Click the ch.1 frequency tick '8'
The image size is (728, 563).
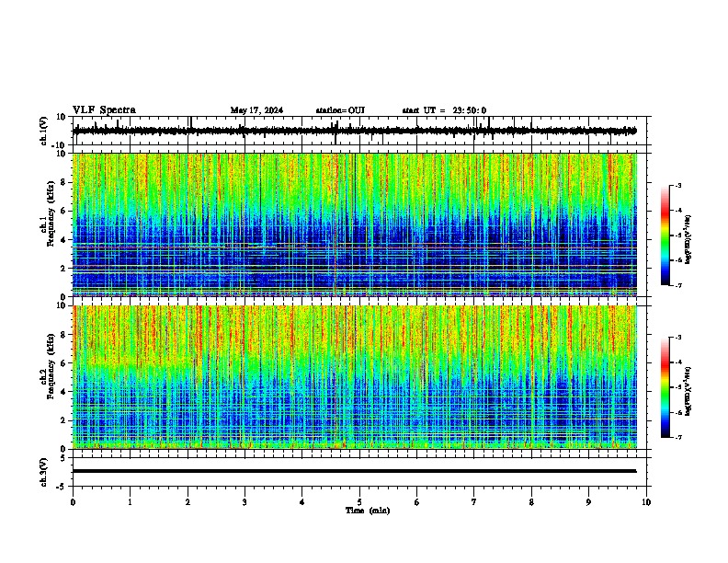65,182
